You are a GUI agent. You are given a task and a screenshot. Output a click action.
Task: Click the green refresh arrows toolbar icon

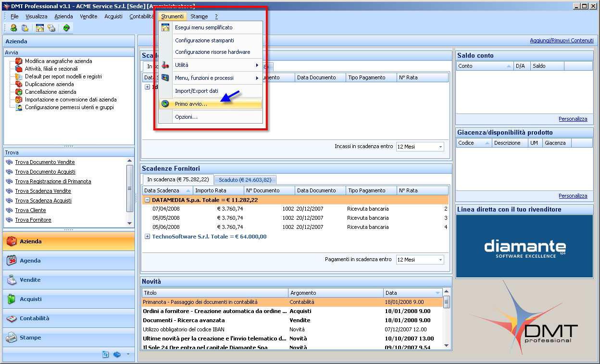click(x=66, y=28)
